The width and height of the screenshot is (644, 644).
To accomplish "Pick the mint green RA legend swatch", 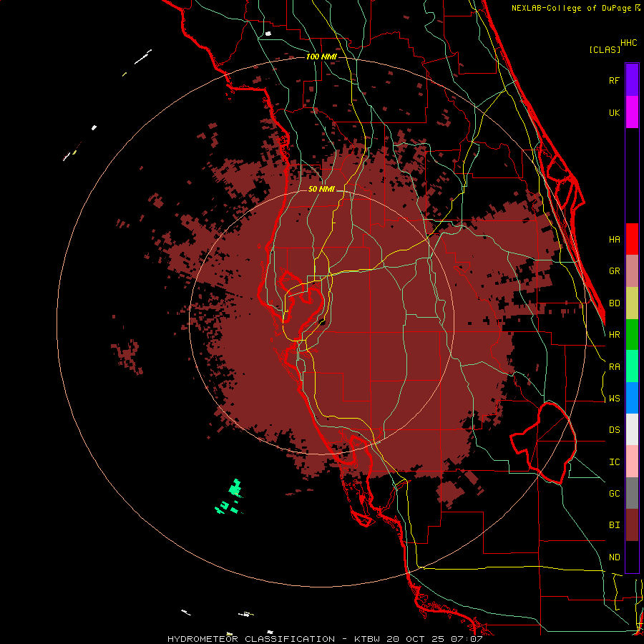I will coord(632,366).
